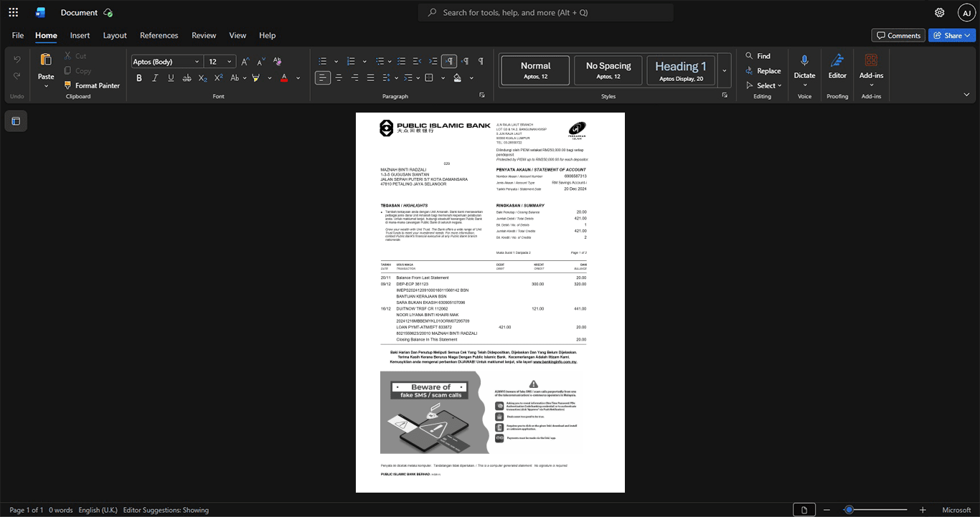The width and height of the screenshot is (980, 517).
Task: Apply subscript formatting
Action: click(x=202, y=77)
